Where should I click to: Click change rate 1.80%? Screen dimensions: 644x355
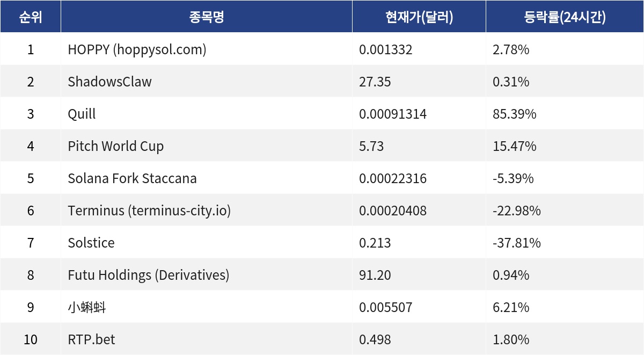[511, 340]
